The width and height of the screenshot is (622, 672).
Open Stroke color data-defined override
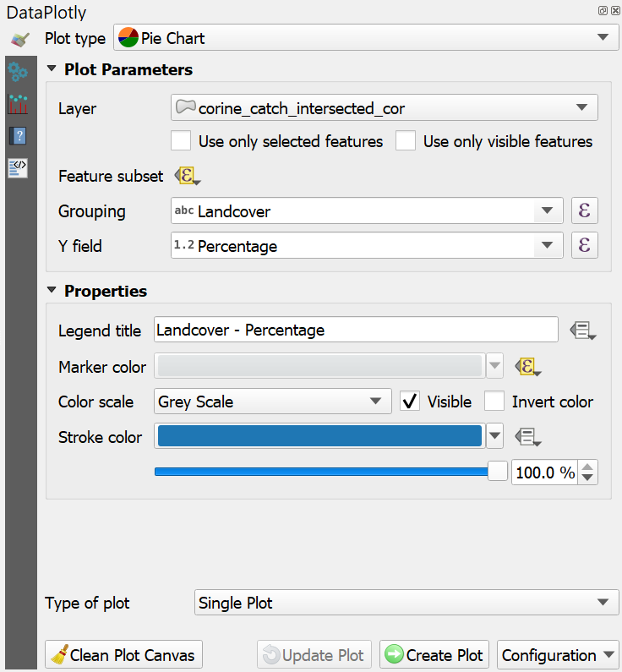click(528, 437)
